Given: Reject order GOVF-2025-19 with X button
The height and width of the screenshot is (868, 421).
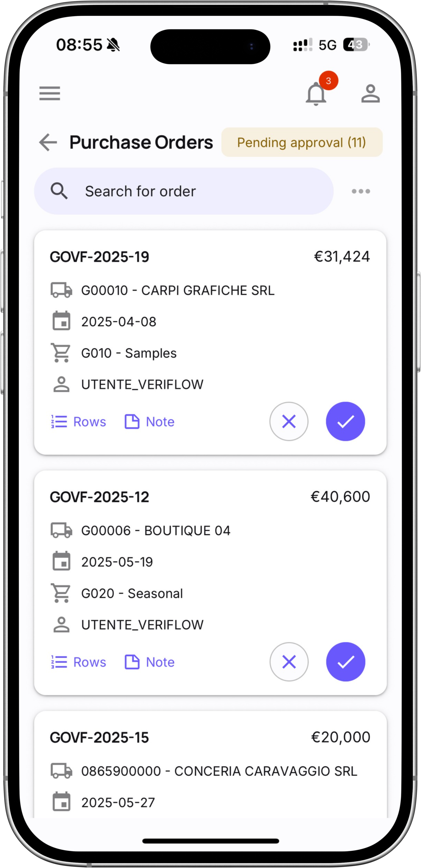Looking at the screenshot, I should (289, 422).
